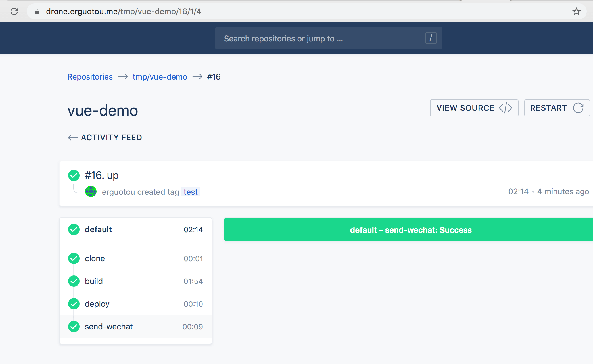Click the 00:09 send-wechat duration
This screenshot has width=593, height=364.
point(193,327)
